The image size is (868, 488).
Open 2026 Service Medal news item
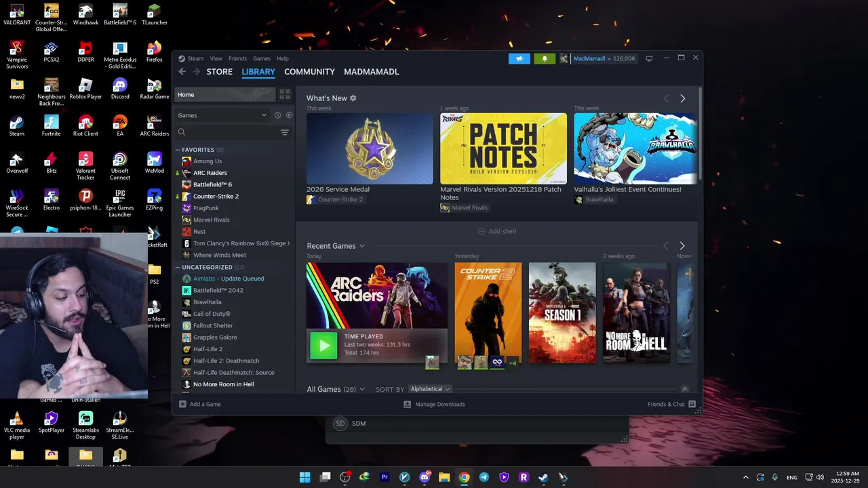coord(370,148)
